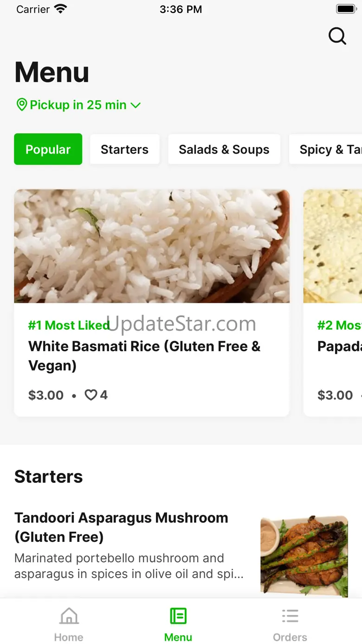The height and width of the screenshot is (644, 362).
Task: Open the White Basmati Rice card
Action: coord(152,303)
